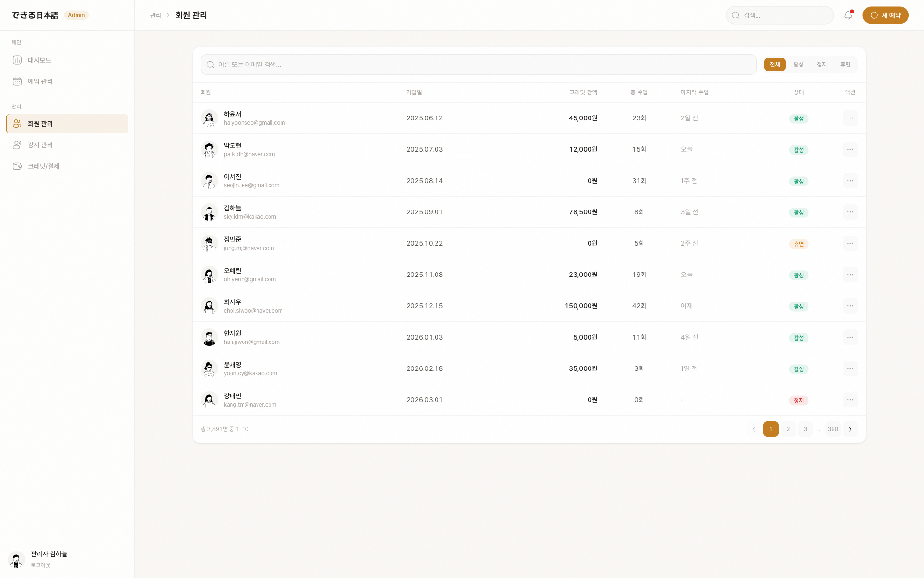The image size is (924, 578).
Task: Filter members by 휴면 status
Action: coord(845,65)
